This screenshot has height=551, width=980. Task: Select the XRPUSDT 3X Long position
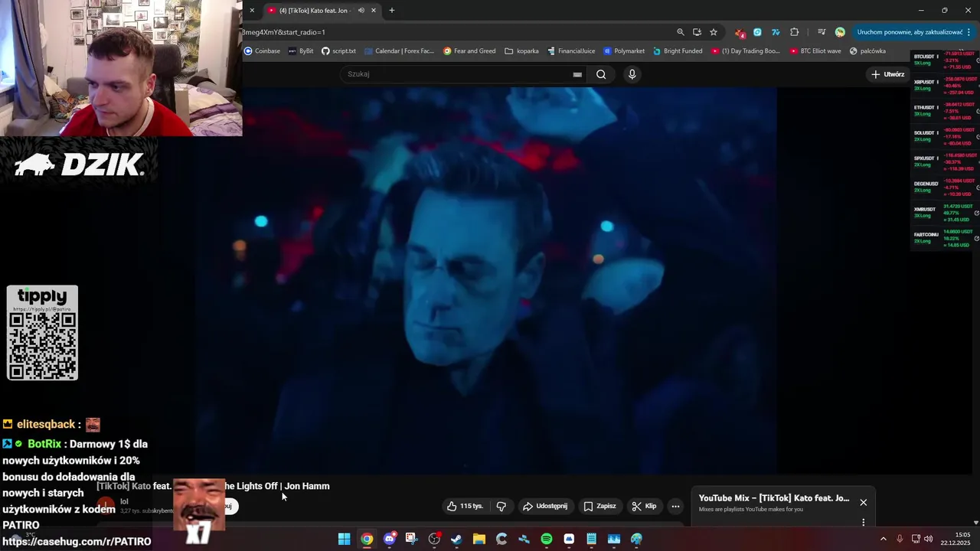pos(945,85)
